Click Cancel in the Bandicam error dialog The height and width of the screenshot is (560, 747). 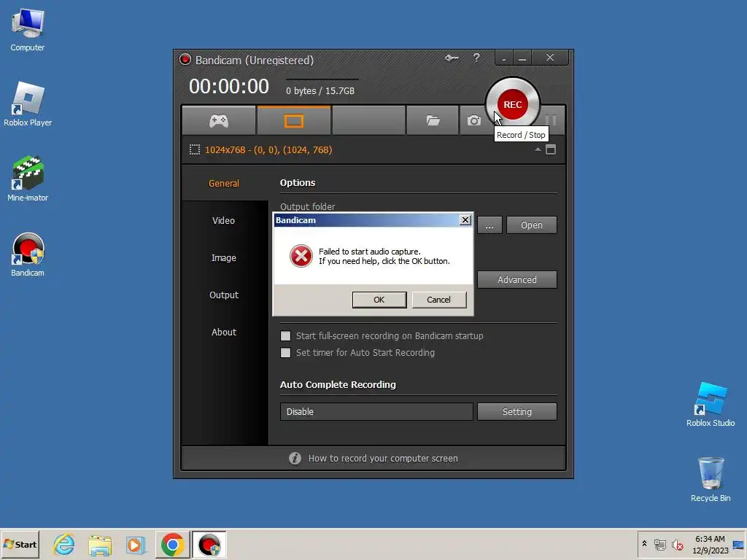coord(438,300)
